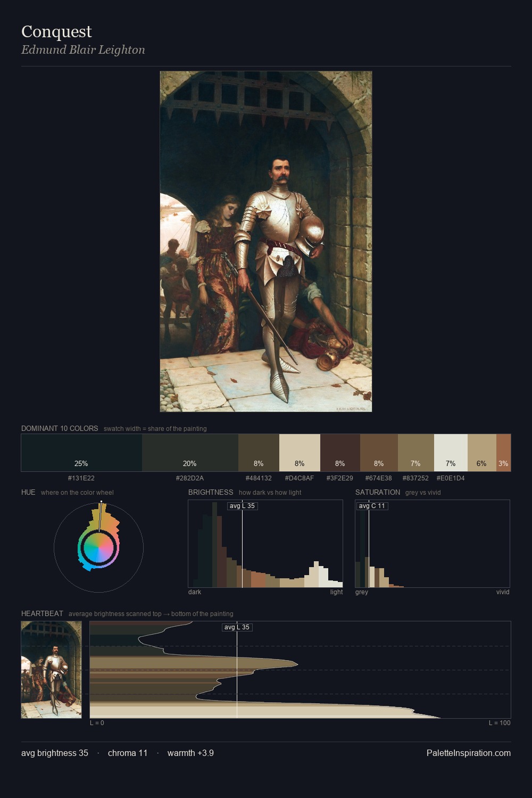Click the '#484132' hex code text
Viewport: 532px width, 798px height.
(259, 478)
